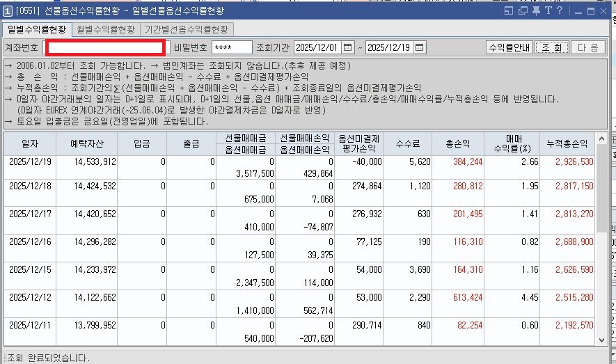The image size is (616, 364).
Task: Click the 선물매매손익 column header
Action: [x=304, y=139]
